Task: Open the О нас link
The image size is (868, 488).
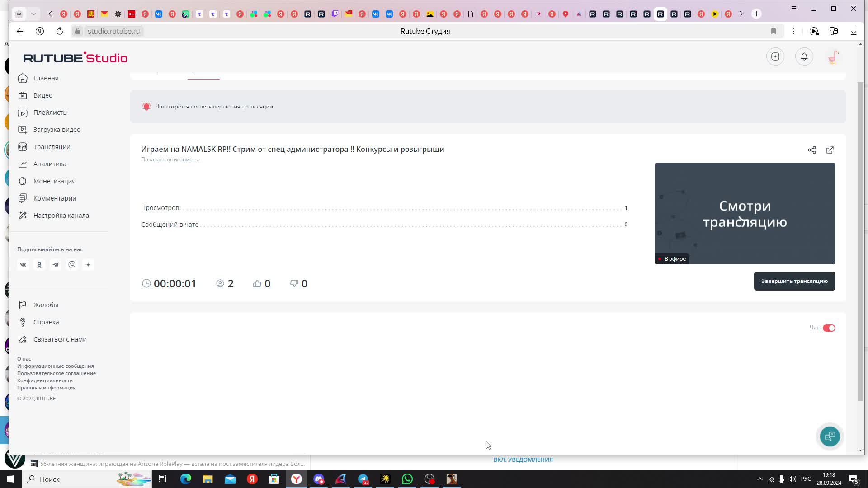Action: (x=24, y=359)
